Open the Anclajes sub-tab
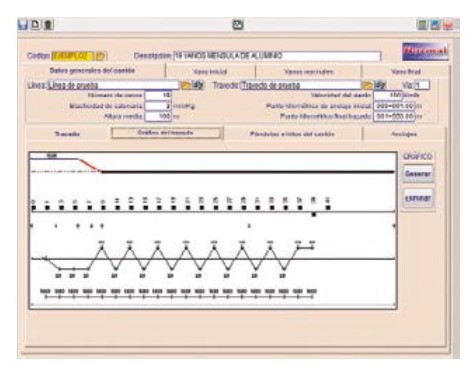471x366 pixels. tap(404, 134)
